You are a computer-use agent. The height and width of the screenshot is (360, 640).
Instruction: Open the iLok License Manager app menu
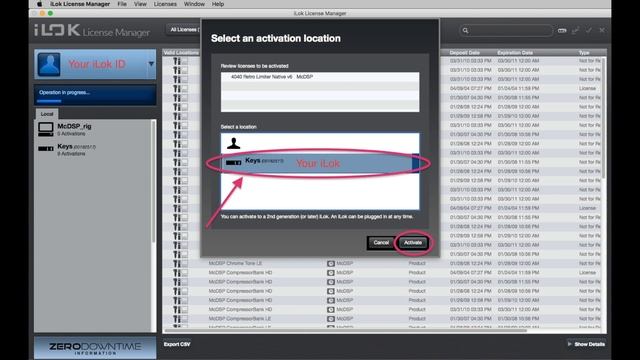point(80,4)
